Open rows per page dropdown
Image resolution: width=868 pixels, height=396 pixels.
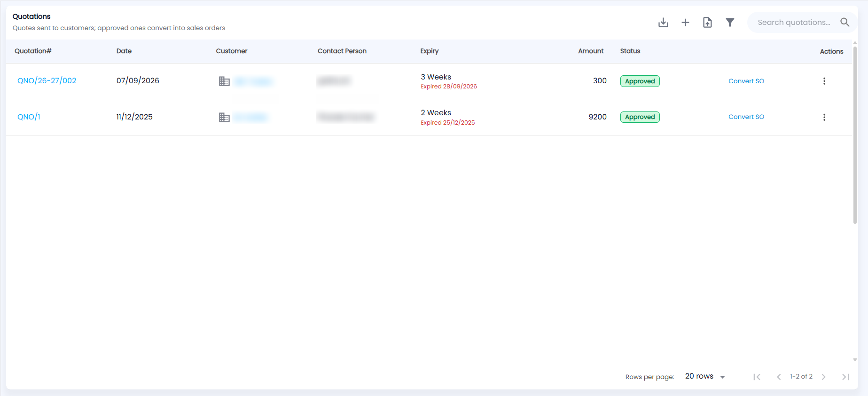coord(705,376)
